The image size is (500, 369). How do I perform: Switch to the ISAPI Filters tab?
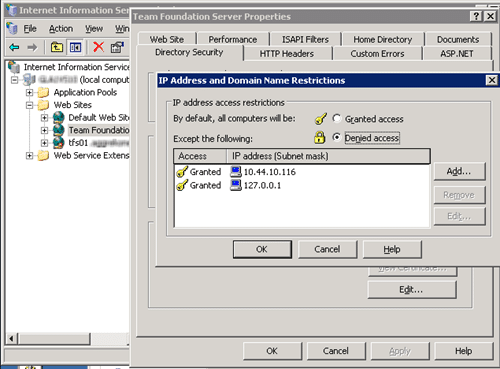tap(305, 39)
